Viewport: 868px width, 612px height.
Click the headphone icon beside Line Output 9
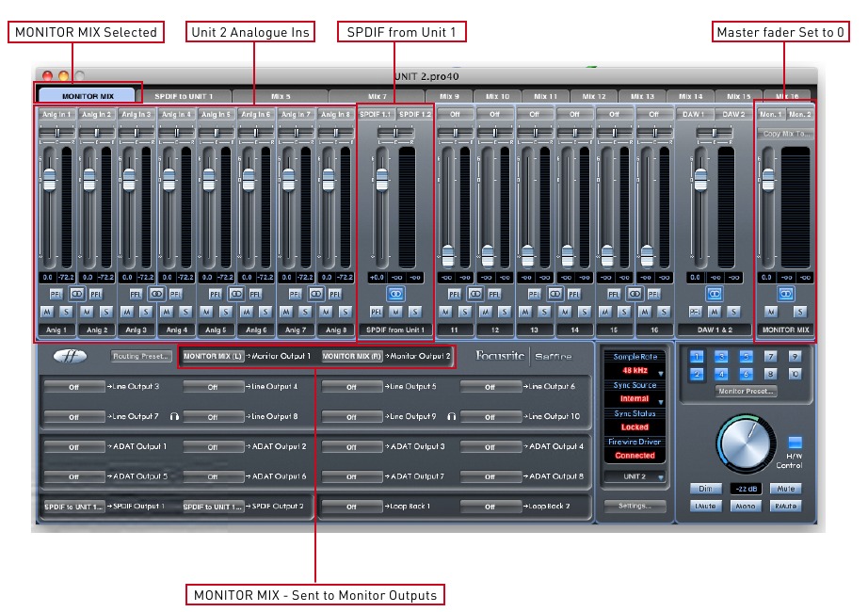click(x=452, y=417)
